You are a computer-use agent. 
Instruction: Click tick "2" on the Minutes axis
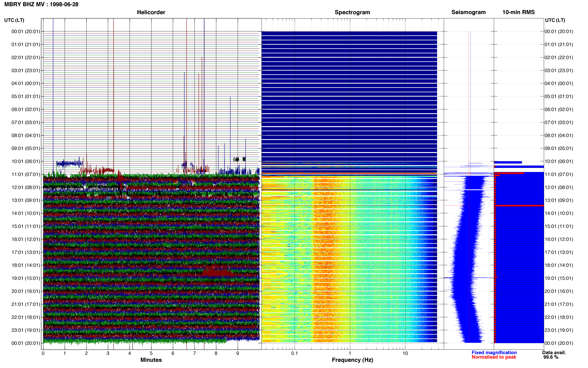tap(86, 353)
